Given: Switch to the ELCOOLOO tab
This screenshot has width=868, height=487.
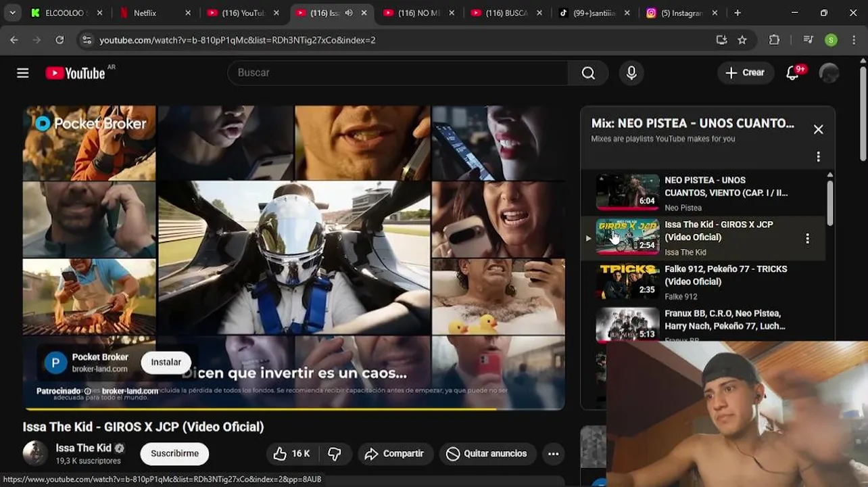Looking at the screenshot, I should pyautogui.click(x=67, y=13).
